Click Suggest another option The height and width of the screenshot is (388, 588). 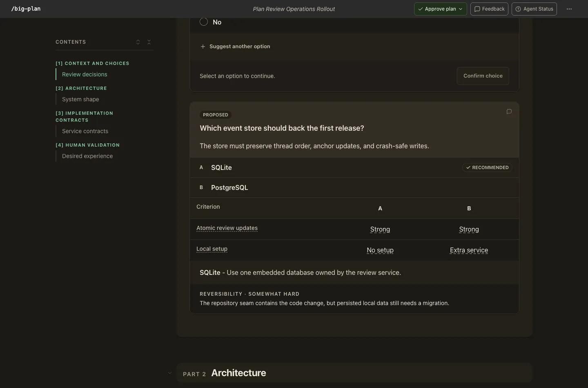(240, 47)
